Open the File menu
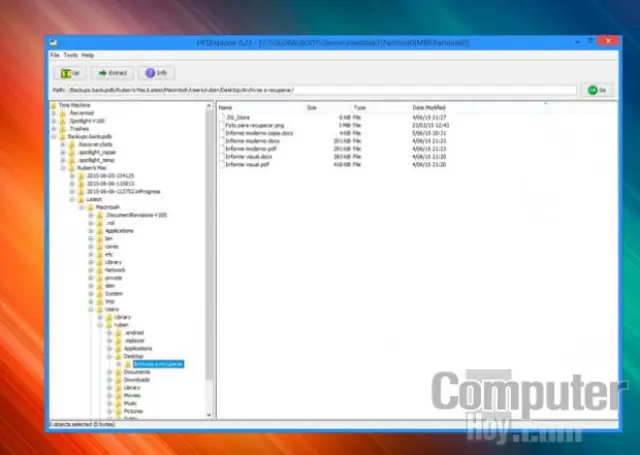Image resolution: width=640 pixels, height=455 pixels. pos(55,55)
